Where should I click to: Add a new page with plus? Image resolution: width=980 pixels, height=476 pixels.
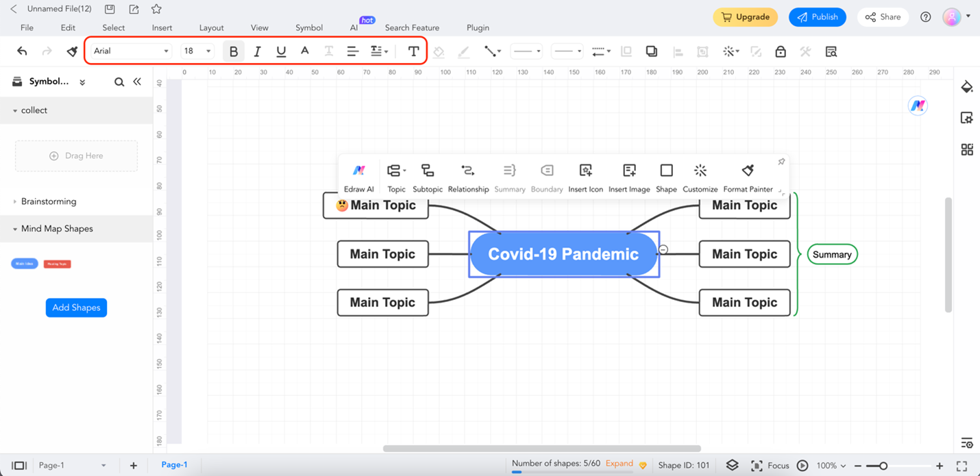[x=133, y=466]
